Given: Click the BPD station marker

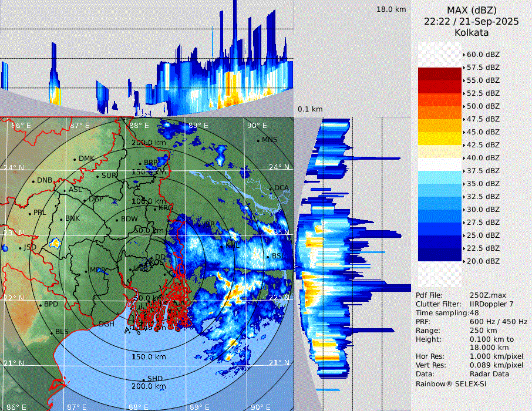Looking at the screenshot, I should [41, 305].
